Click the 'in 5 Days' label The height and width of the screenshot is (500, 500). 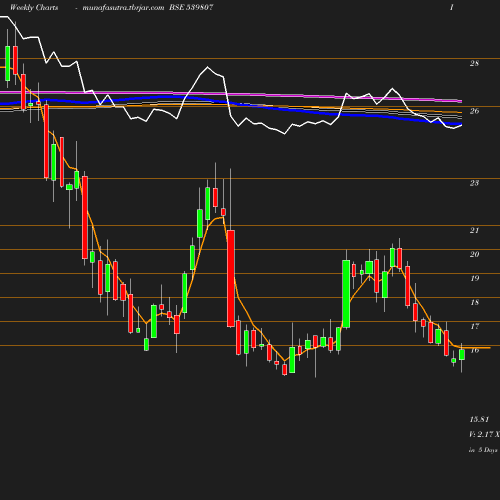coord(483,450)
